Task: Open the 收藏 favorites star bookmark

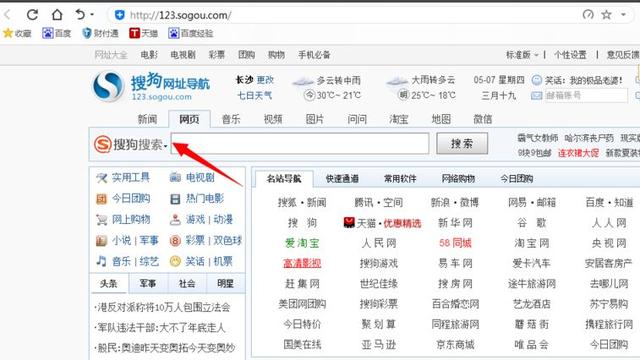Action: tap(17, 33)
